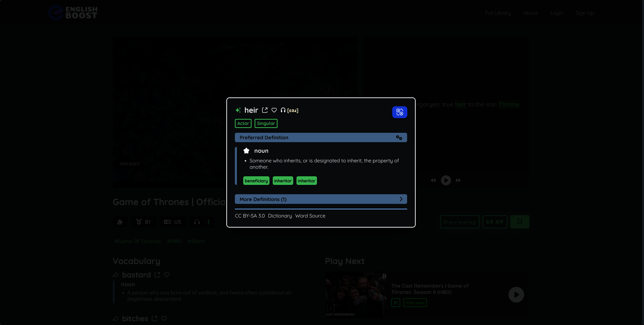Open The Cast Remembers video thumbnail

(356, 295)
